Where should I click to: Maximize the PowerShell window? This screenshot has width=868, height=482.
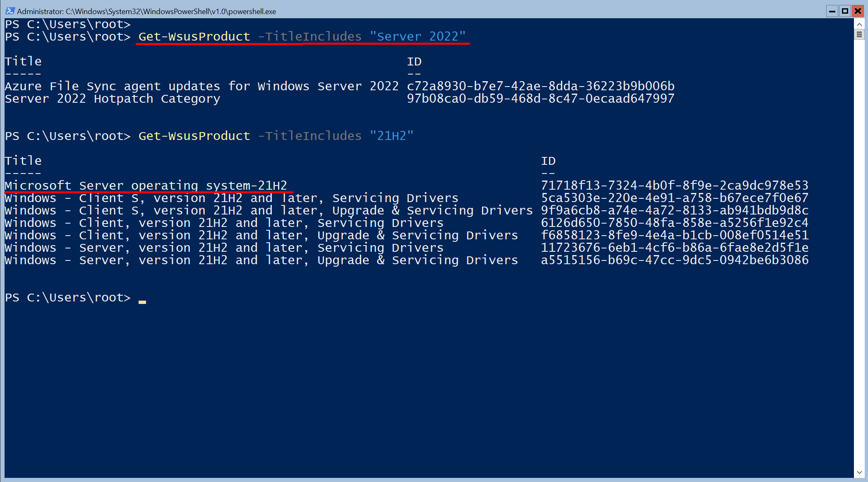pyautogui.click(x=845, y=11)
